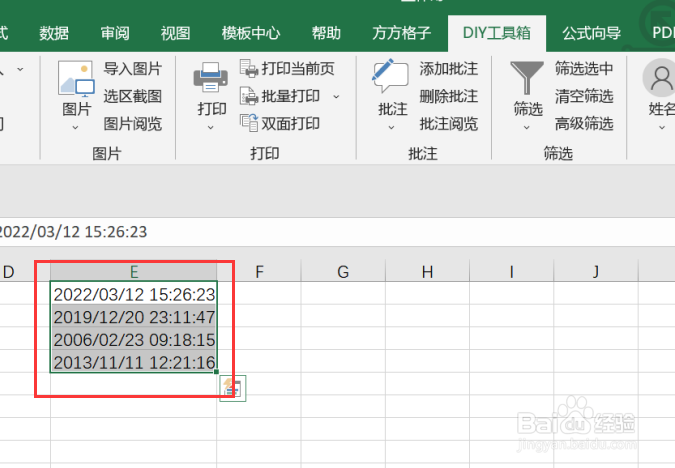Click the 双面打印 icon
The width and height of the screenshot is (675, 468).
[249, 123]
